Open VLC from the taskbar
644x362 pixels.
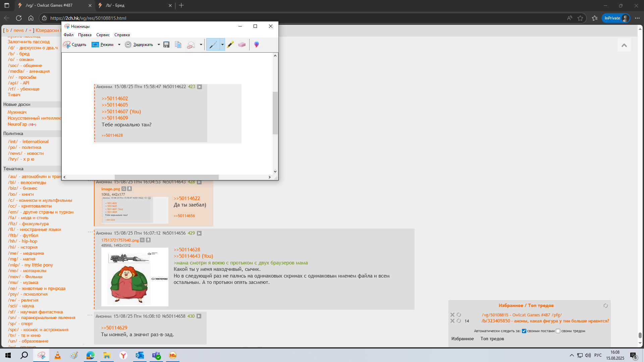[58, 355]
